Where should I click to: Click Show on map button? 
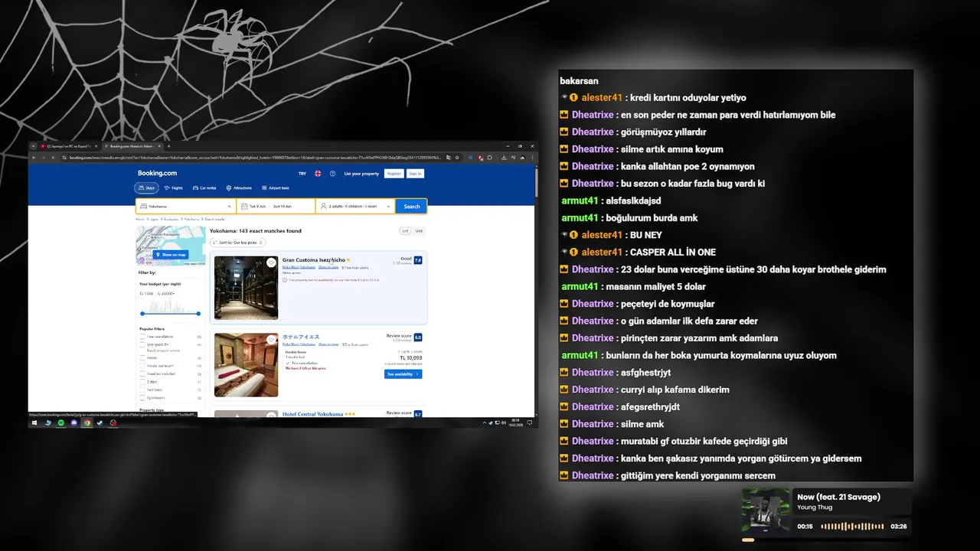click(x=171, y=255)
